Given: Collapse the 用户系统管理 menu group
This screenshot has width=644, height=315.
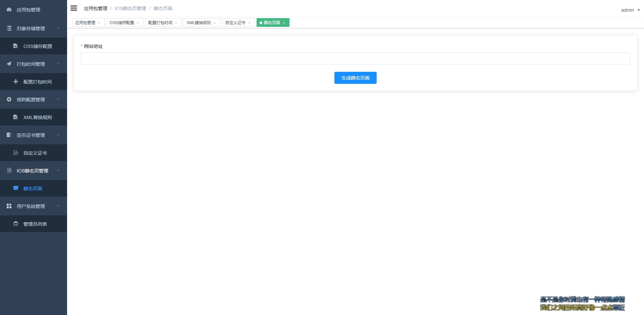Looking at the screenshot, I should coord(58,206).
